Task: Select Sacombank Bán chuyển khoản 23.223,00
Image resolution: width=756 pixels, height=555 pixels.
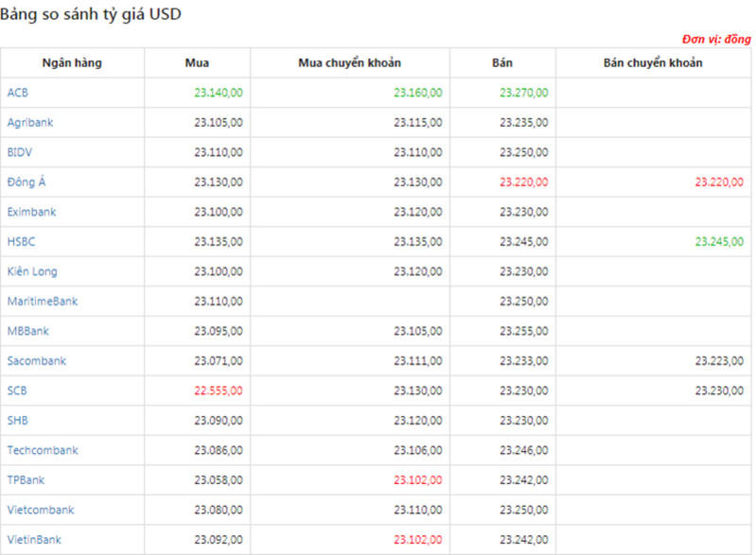Action: [x=719, y=361]
